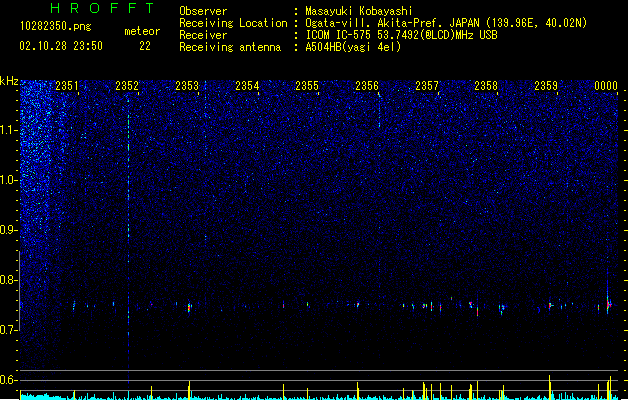Click the Ogata-vill. Akita-Pref. JAPAN location text
The width and height of the screenshot is (629, 400).
pos(446,23)
